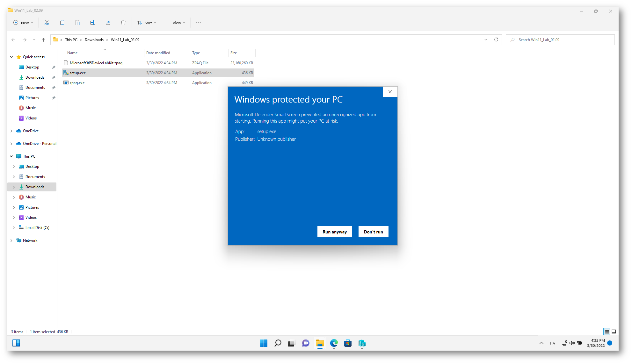632x364 pixels.
Task: Open the Chat app on taskbar
Action: 306,343
